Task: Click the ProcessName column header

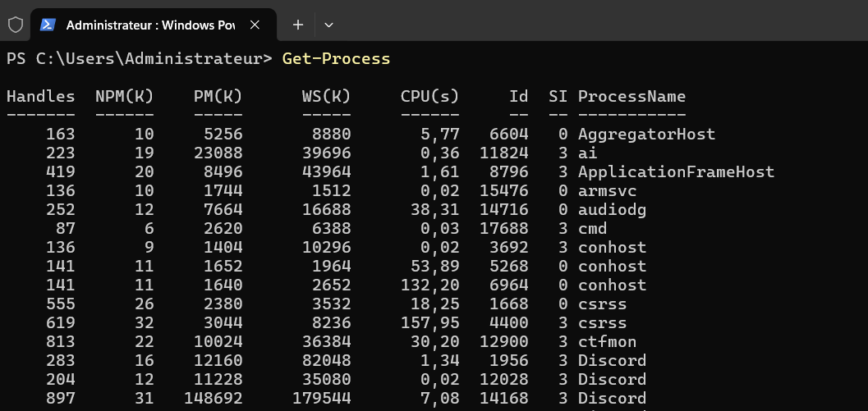Action: (631, 96)
